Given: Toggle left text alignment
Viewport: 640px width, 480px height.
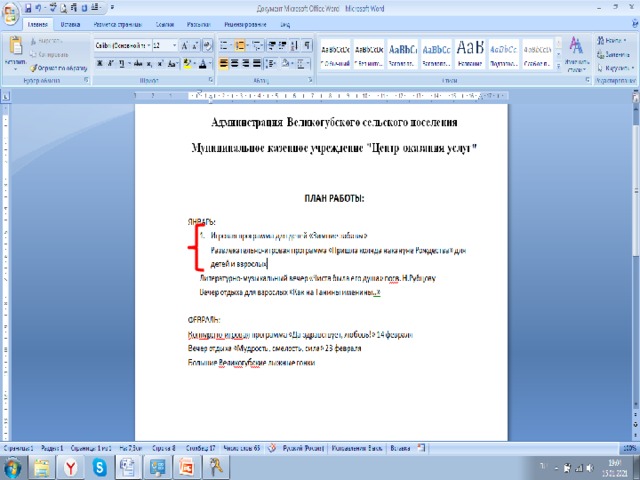Looking at the screenshot, I should point(223,63).
